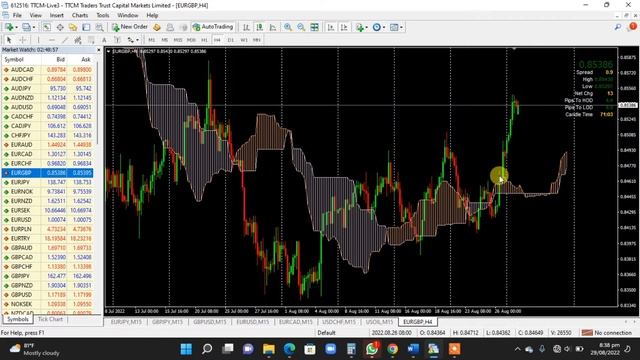Close the Market Watch panel
The image size is (640, 360).
click(99, 50)
